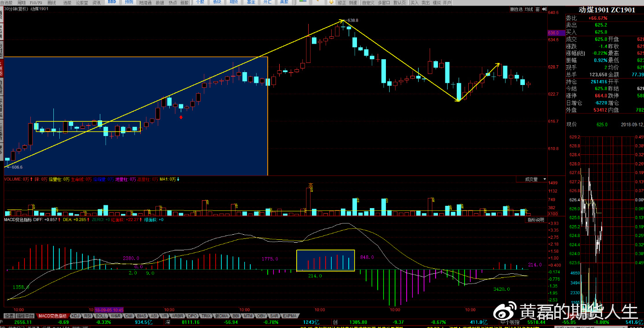Toggle the 窗 window layout button

538,9
